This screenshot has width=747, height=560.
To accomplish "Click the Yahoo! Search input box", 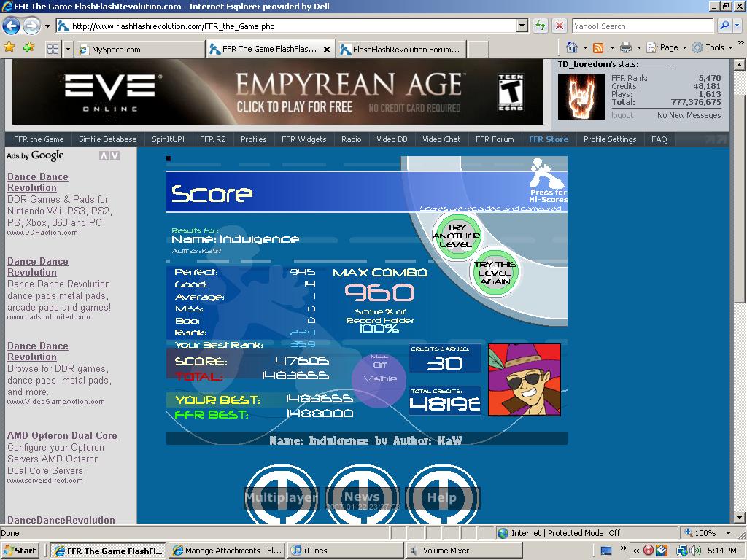I will click(x=643, y=26).
